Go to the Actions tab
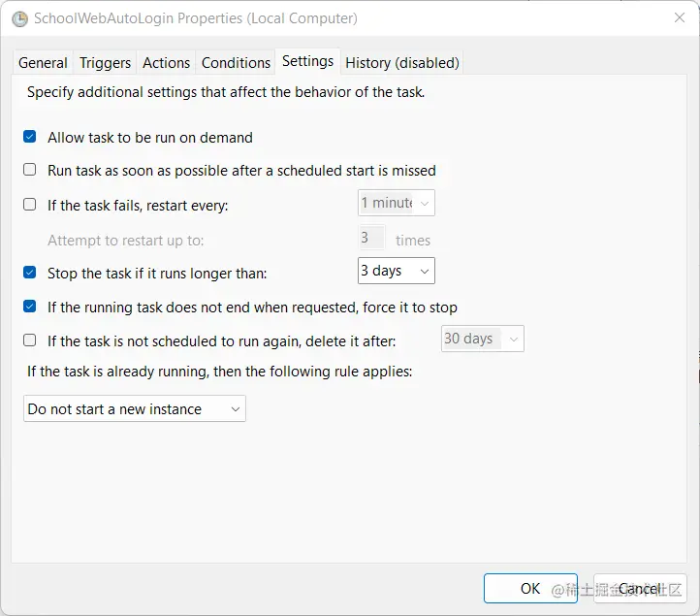This screenshot has width=700, height=616. [166, 62]
